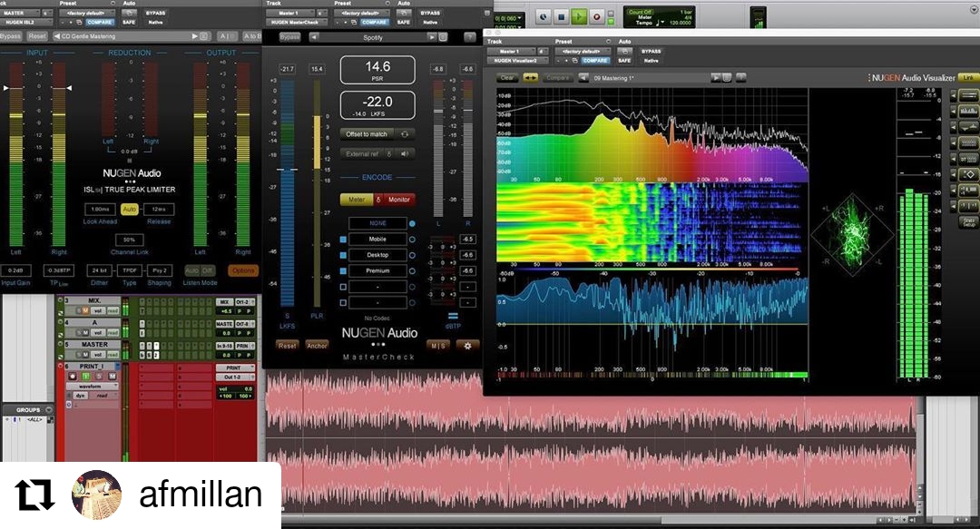Select the Monitor mode in ENCODE
The image size is (980, 529).
pyautogui.click(x=398, y=200)
